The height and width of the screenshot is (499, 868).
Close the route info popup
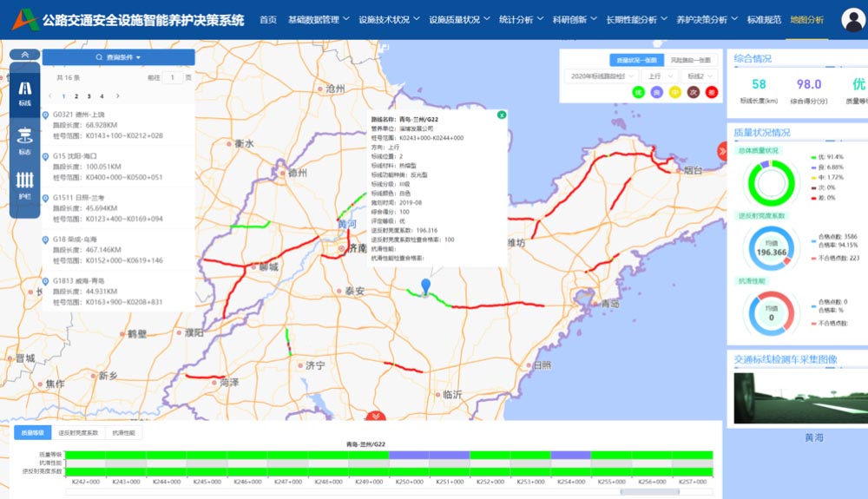[x=501, y=115]
